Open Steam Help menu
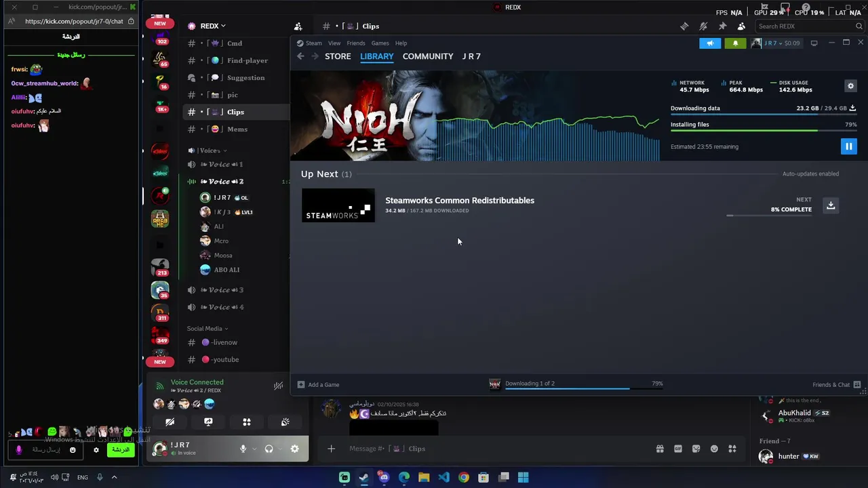Screen dimensions: 868x488 401,43
